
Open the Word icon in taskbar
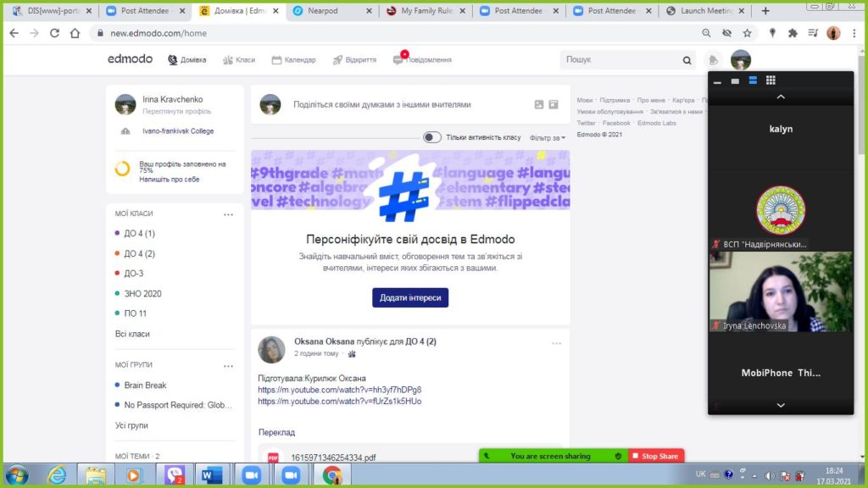click(x=212, y=475)
